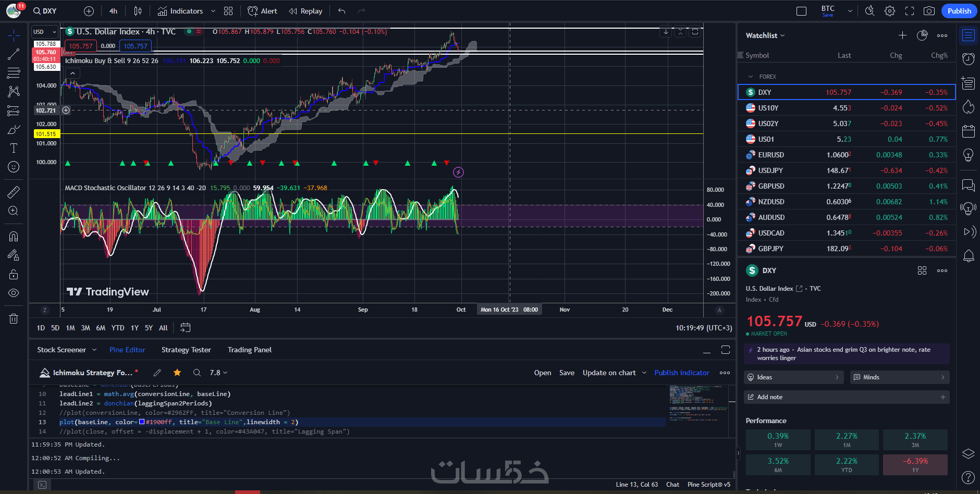Open the Alert creation dialog
This screenshot has height=494, width=980.
pos(262,11)
